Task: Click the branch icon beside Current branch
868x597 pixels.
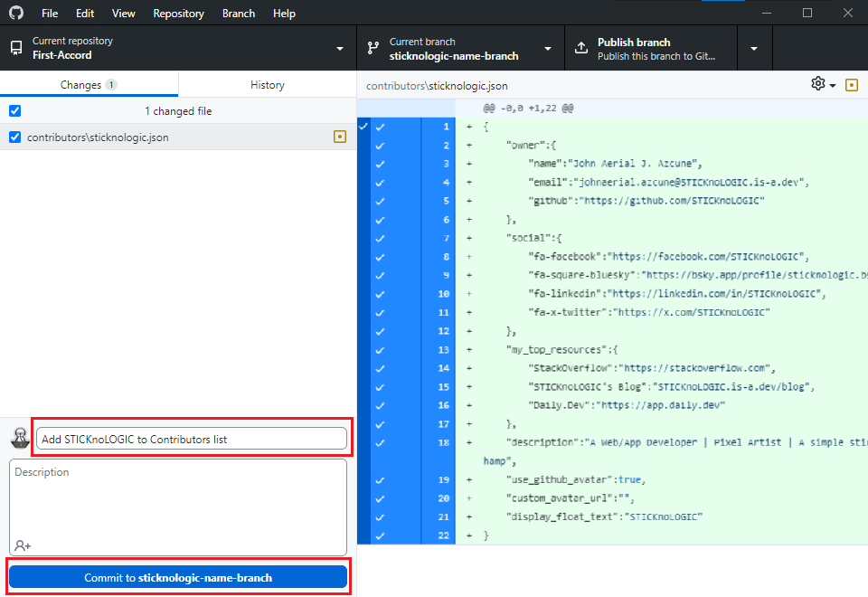Action: click(373, 48)
